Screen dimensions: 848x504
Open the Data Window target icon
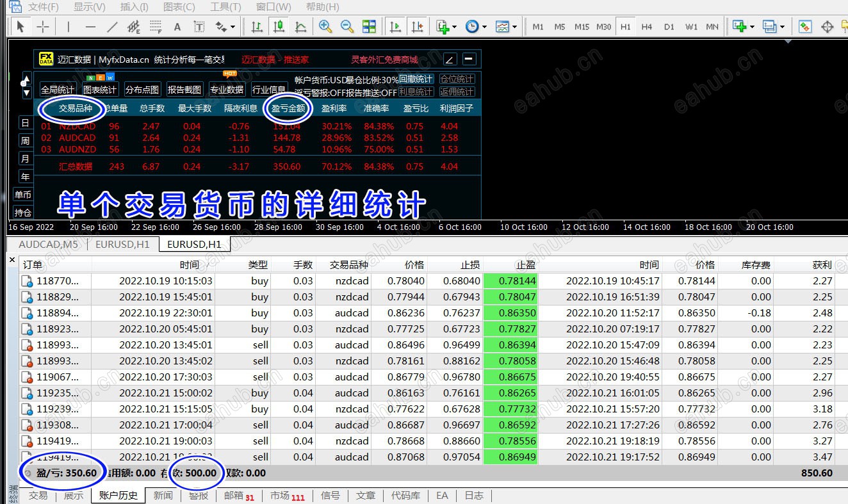827,27
